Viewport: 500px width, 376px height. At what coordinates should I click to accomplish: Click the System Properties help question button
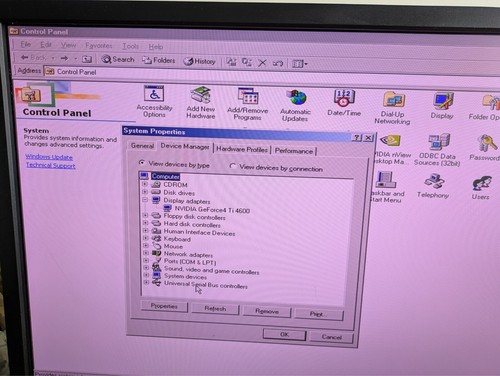(x=357, y=137)
